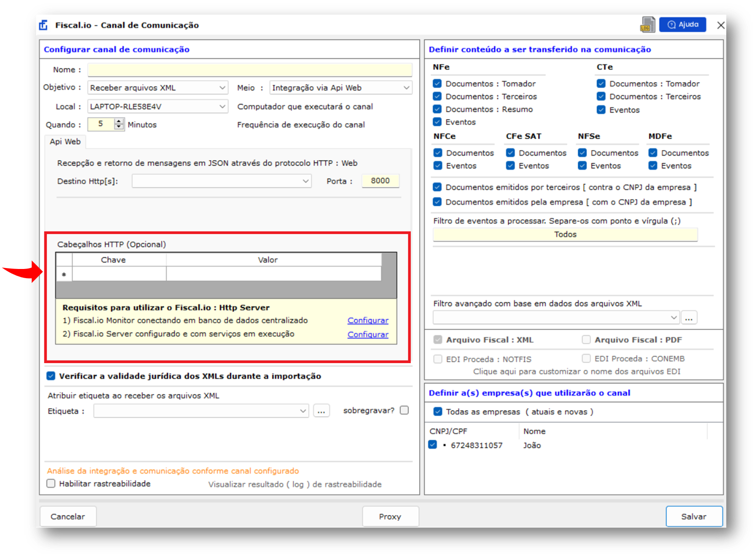Uncheck CTe Documentos : Terceiros
756x559 pixels.
click(601, 97)
